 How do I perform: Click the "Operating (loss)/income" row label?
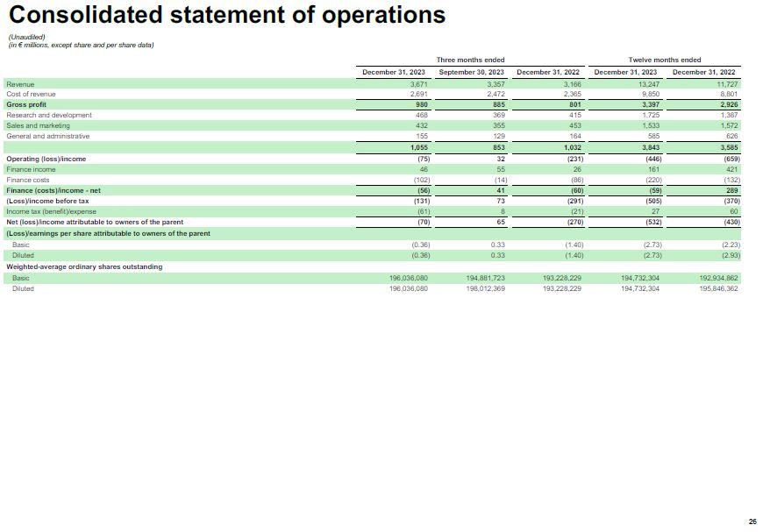coord(46,159)
